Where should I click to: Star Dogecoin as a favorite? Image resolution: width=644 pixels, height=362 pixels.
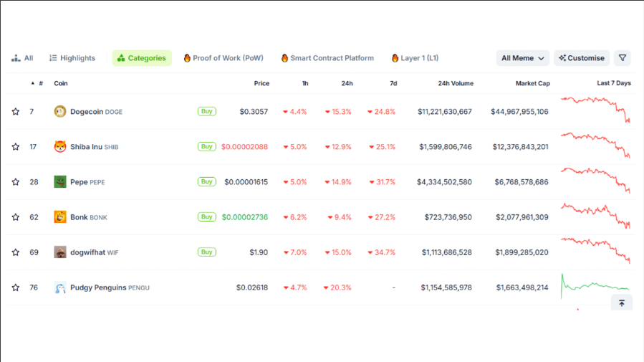[x=16, y=111]
